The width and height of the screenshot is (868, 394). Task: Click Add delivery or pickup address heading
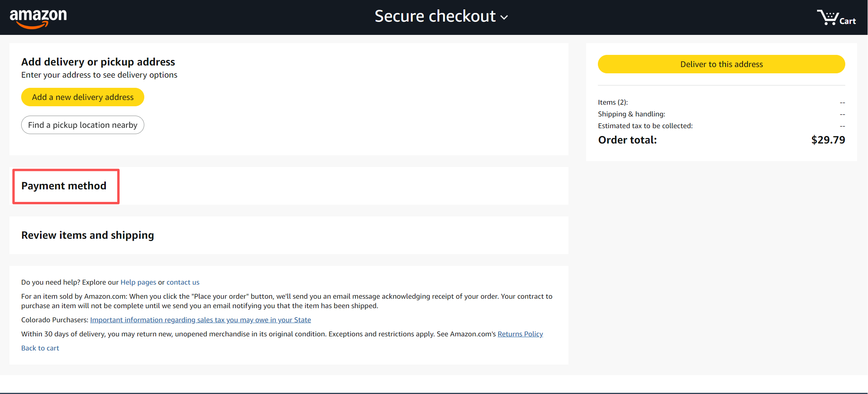point(98,62)
